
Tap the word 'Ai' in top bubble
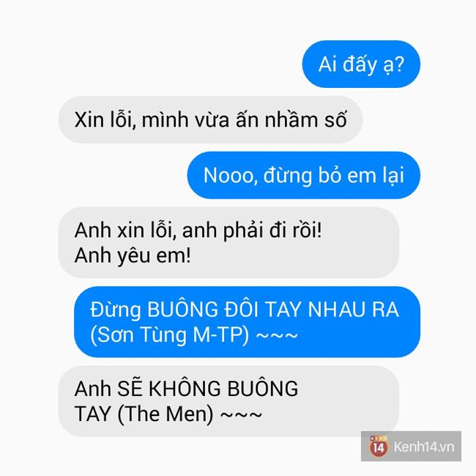click(x=327, y=64)
